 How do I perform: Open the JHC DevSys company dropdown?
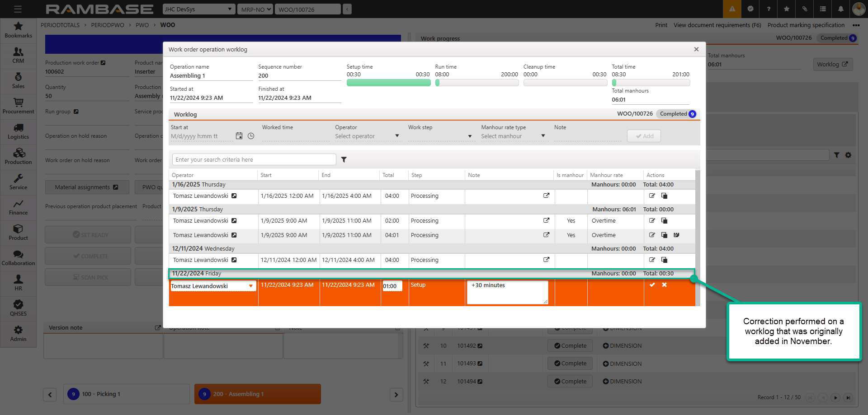pos(199,9)
